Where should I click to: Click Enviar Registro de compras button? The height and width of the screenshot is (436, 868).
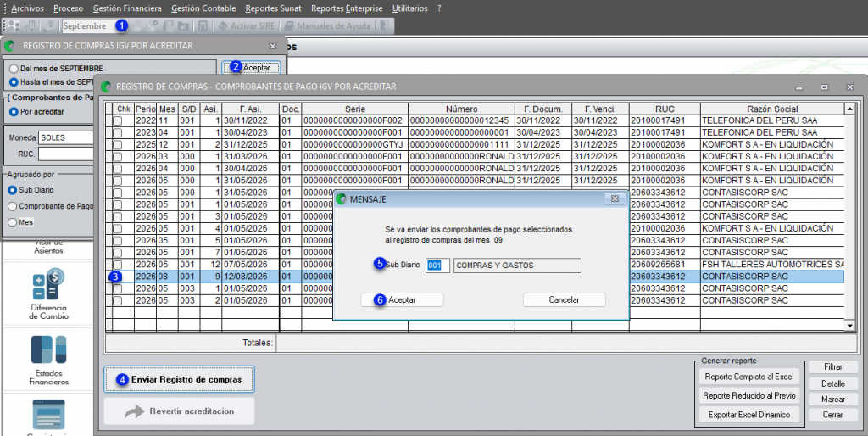[180, 379]
